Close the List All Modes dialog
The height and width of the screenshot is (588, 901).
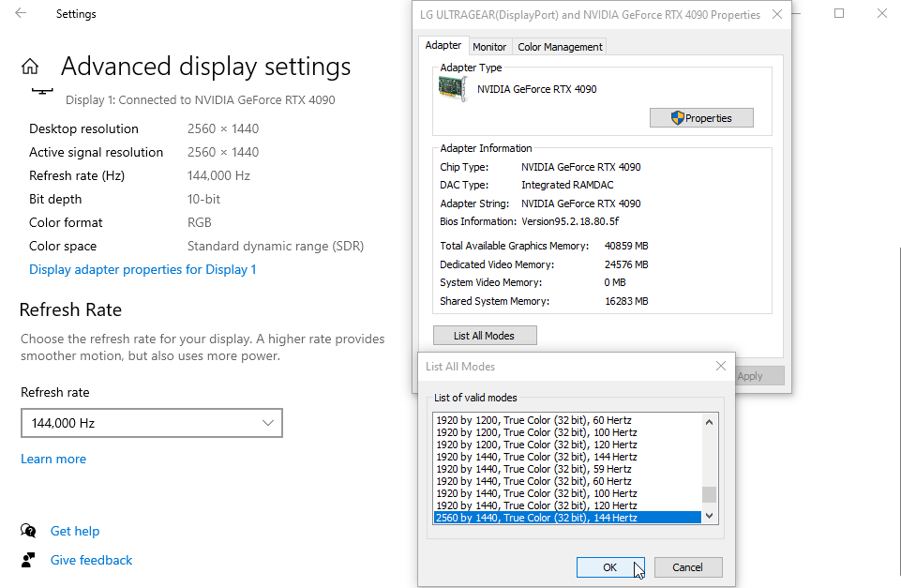[x=721, y=366]
